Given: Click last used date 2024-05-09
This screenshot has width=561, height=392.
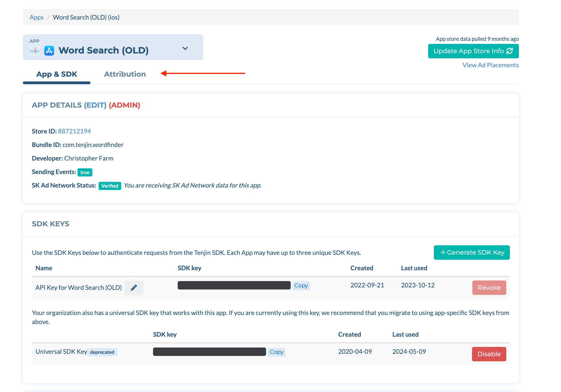Looking at the screenshot, I should point(409,352).
